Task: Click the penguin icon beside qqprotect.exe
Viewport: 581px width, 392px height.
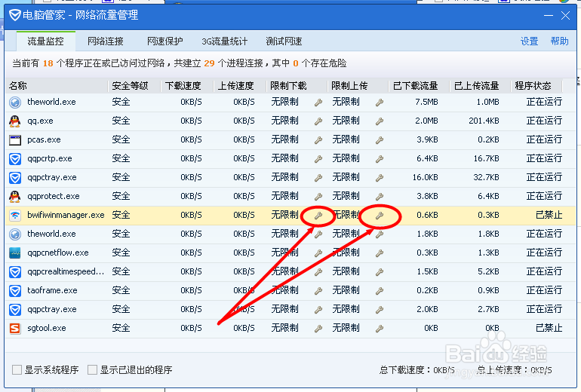Action: click(x=15, y=196)
